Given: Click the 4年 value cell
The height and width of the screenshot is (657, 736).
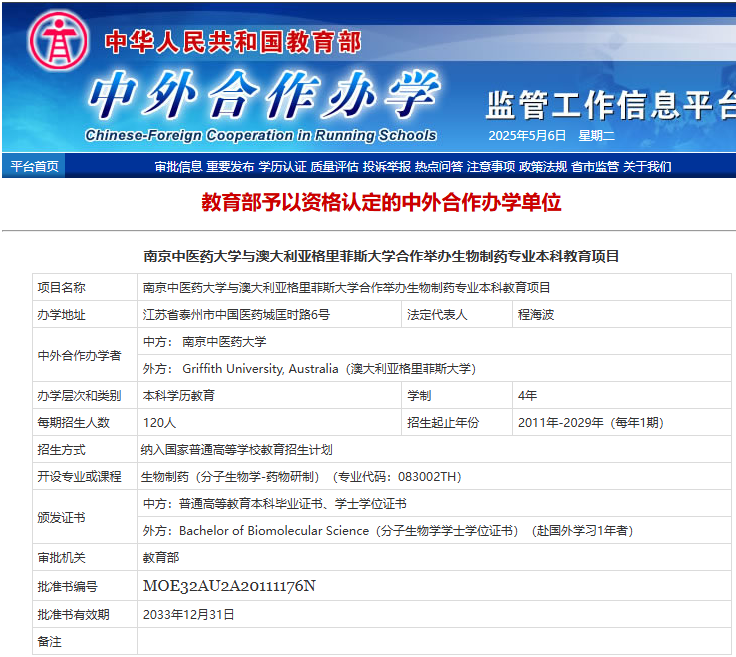Looking at the screenshot, I should [621, 396].
